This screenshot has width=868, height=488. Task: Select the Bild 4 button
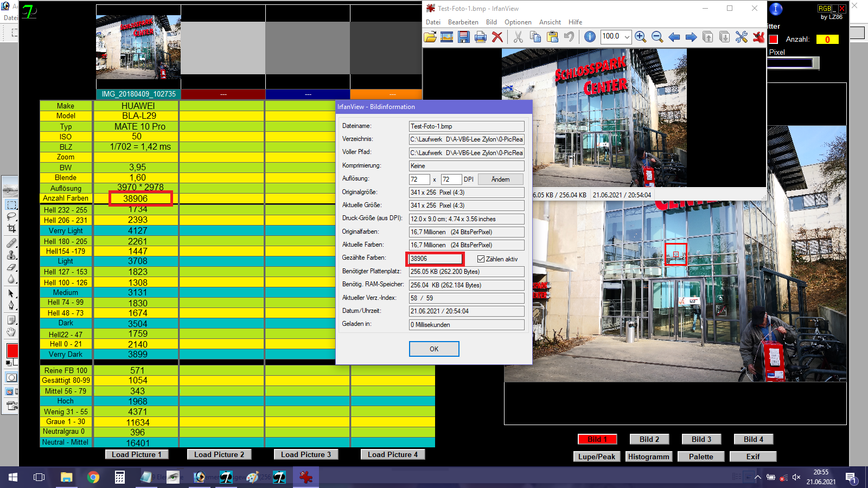pos(754,439)
